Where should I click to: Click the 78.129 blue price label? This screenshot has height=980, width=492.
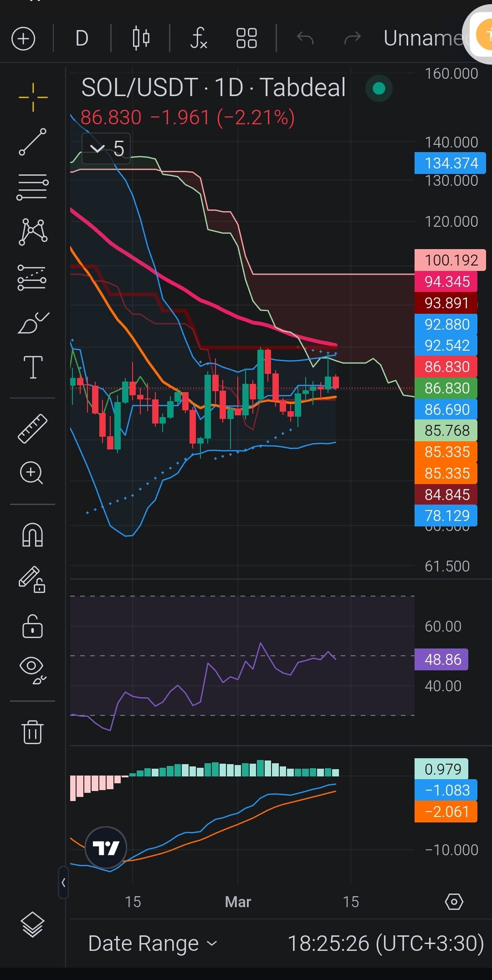click(x=446, y=516)
